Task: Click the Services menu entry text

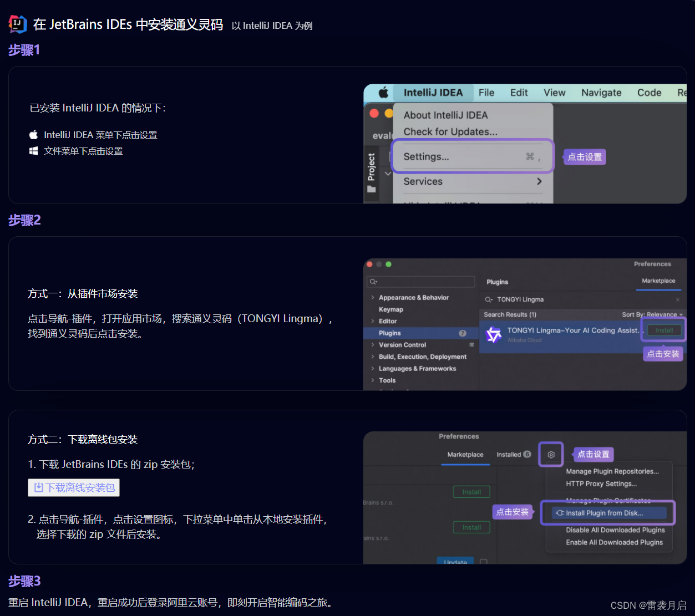Action: 423,181
